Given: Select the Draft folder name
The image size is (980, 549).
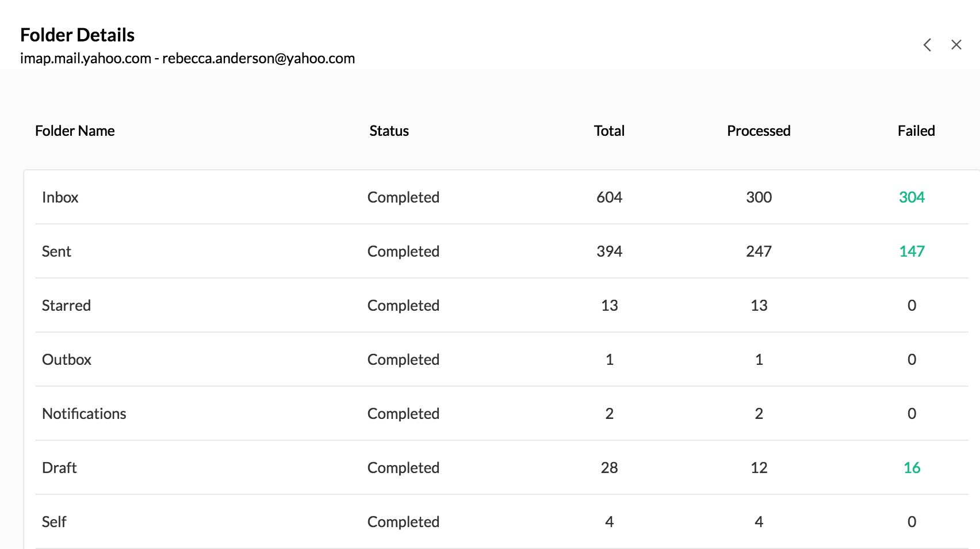Looking at the screenshot, I should coord(59,468).
